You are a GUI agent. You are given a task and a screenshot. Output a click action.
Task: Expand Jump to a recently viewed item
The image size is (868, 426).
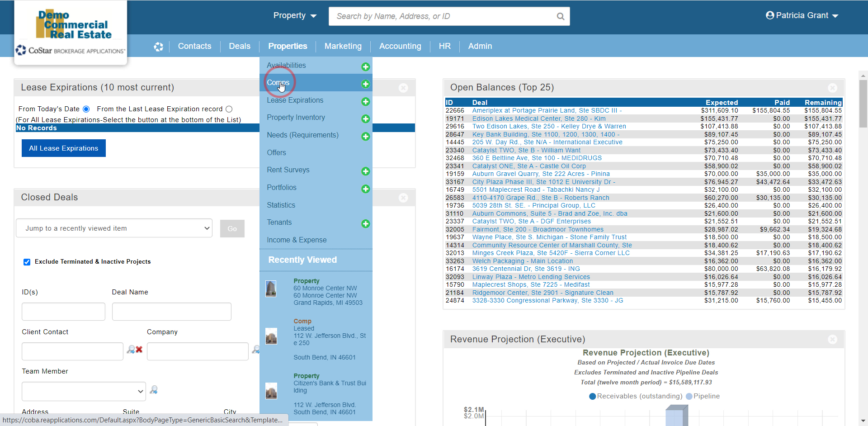(114, 228)
